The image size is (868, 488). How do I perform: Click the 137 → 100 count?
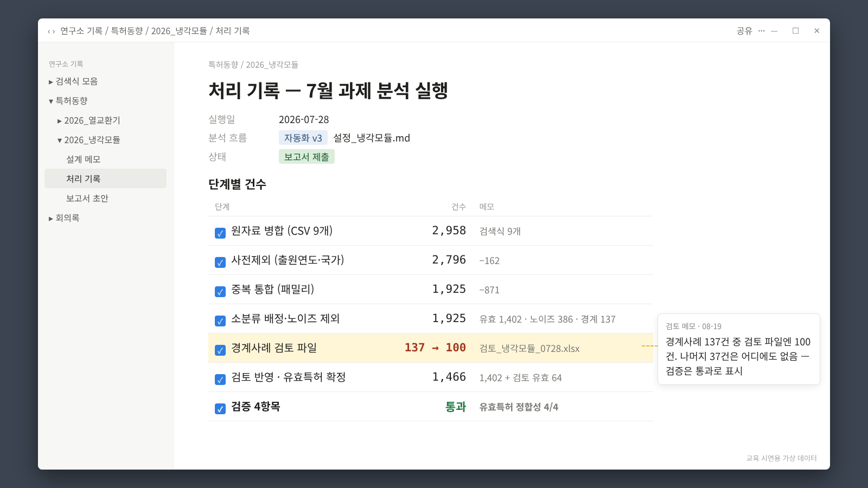tap(435, 348)
